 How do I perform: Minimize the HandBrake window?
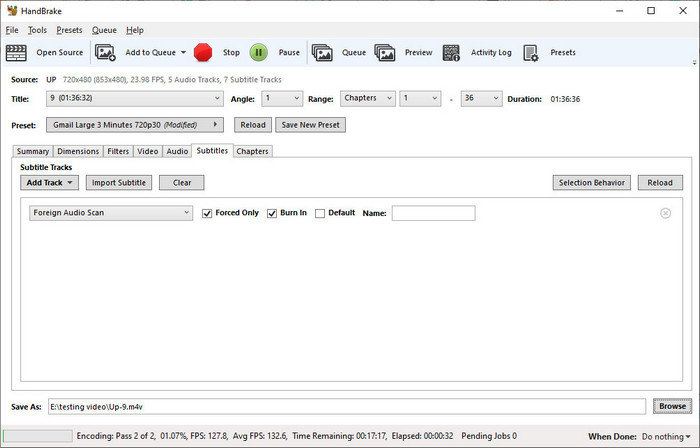[619, 11]
